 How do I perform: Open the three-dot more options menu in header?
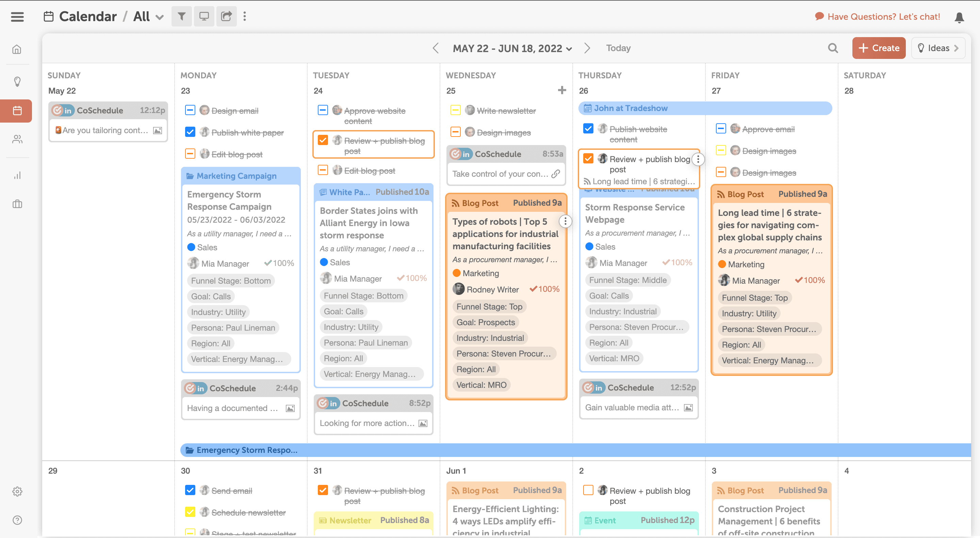(245, 16)
